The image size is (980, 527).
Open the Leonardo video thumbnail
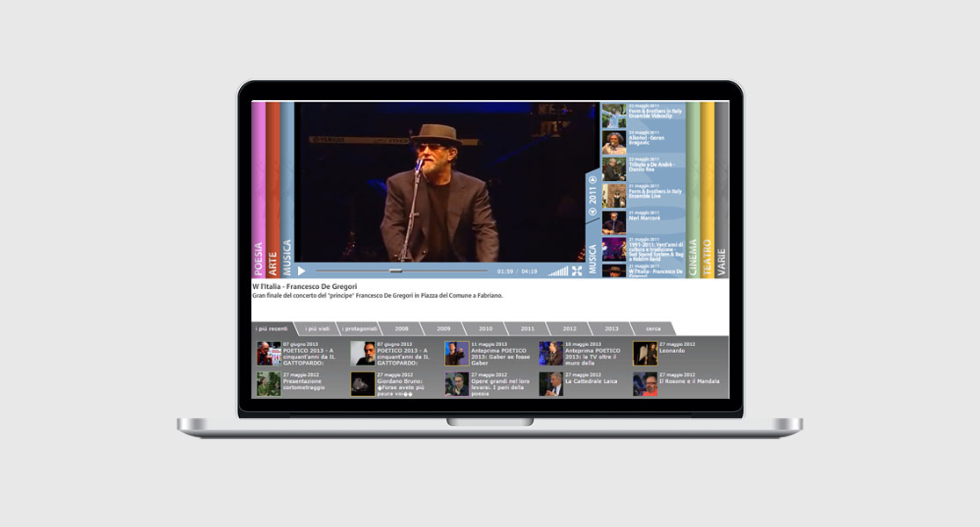pos(644,353)
